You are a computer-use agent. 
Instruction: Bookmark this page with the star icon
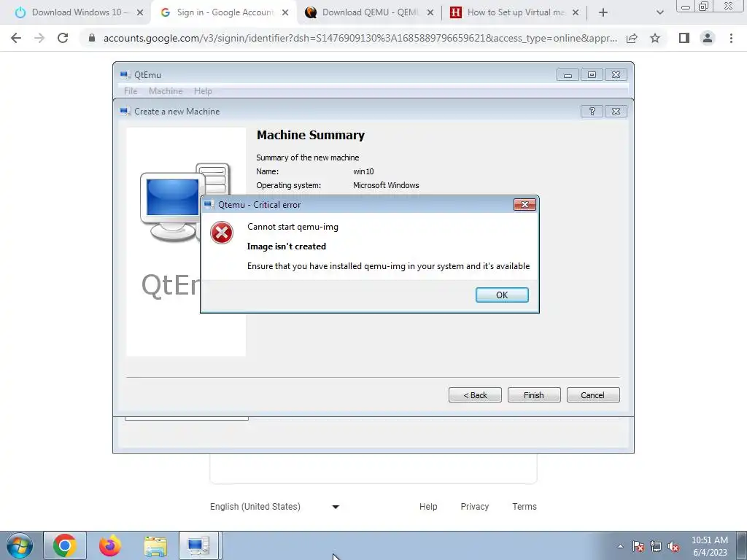(x=655, y=38)
